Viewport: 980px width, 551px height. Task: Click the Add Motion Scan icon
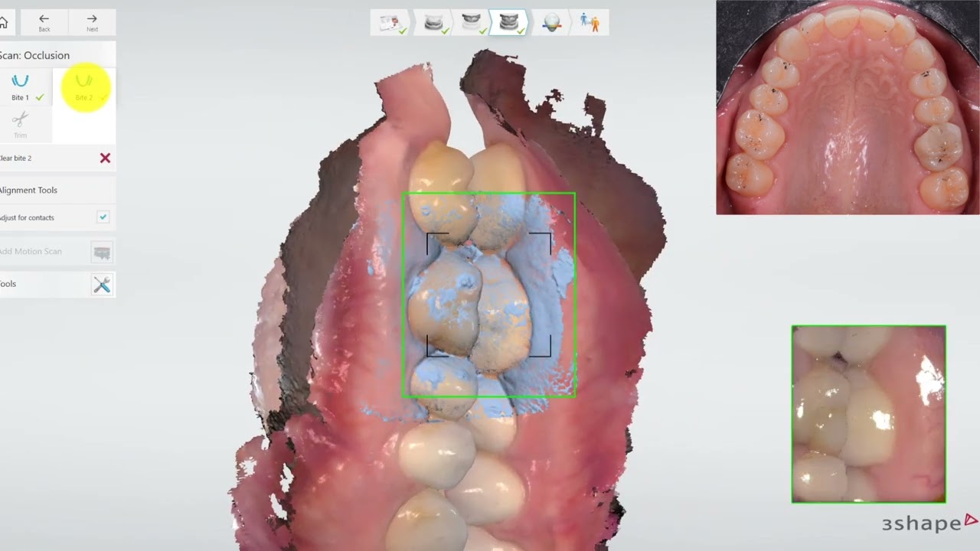(102, 252)
